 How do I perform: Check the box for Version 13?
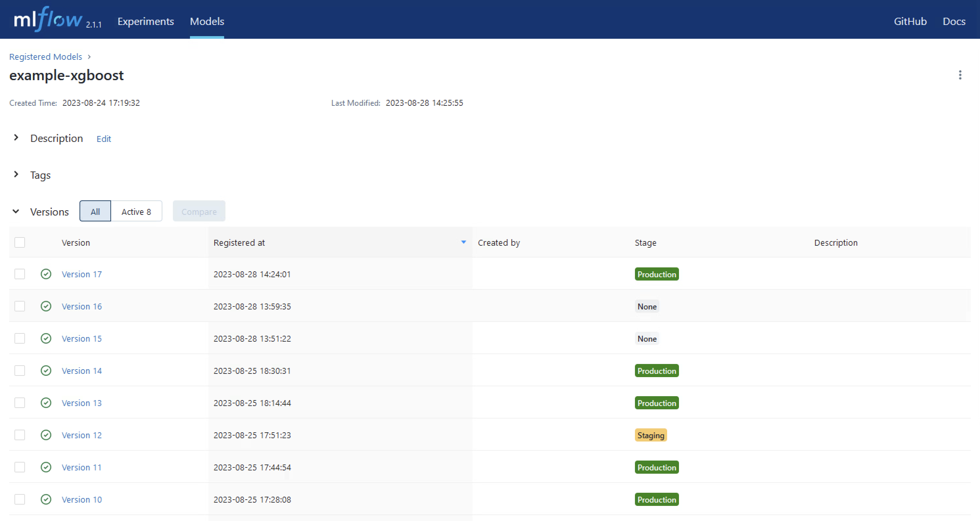[20, 403]
